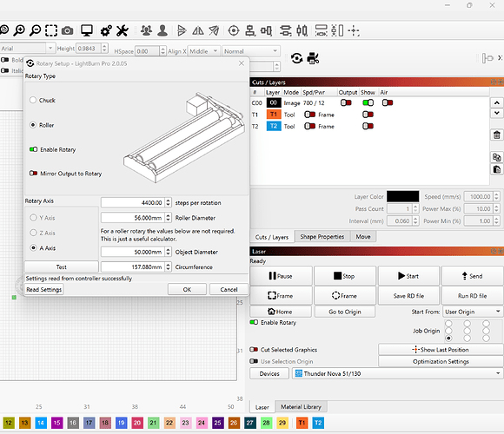This screenshot has width=504, height=434.
Task: Toggle Mirror Output to Rotary switch
Action: click(33, 174)
